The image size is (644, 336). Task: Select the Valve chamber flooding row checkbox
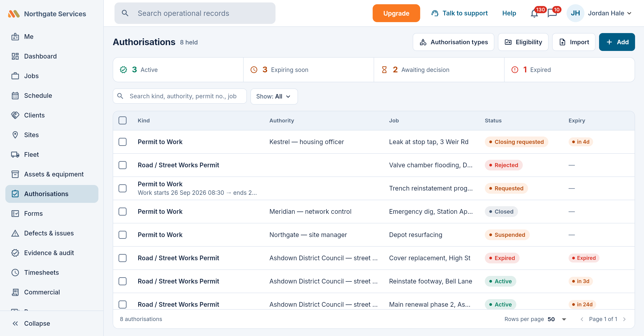click(x=123, y=165)
